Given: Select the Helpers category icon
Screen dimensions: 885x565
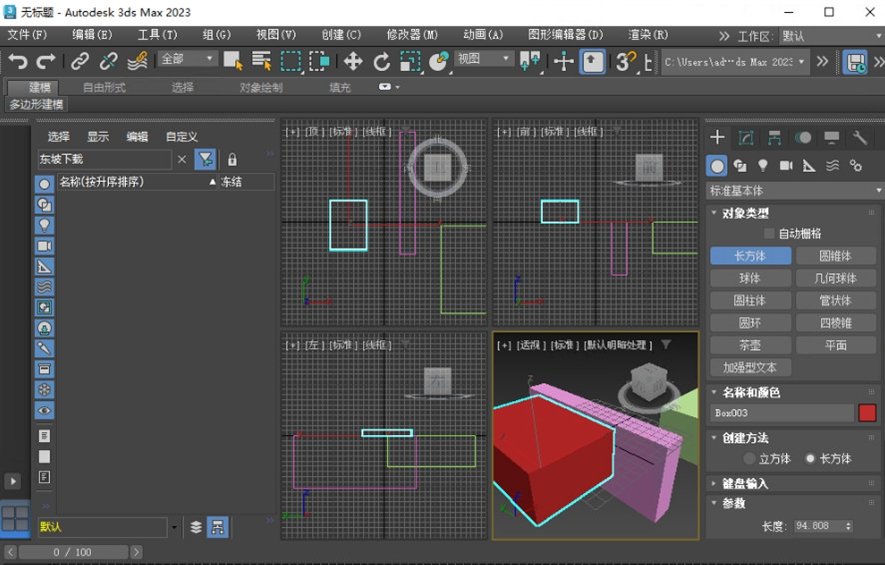Looking at the screenshot, I should 809,165.
